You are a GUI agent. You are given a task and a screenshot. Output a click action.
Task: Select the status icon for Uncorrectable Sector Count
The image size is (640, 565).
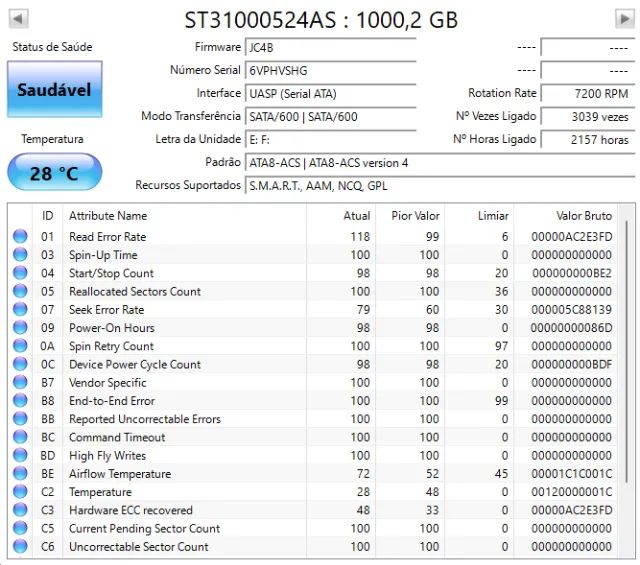coord(20,546)
